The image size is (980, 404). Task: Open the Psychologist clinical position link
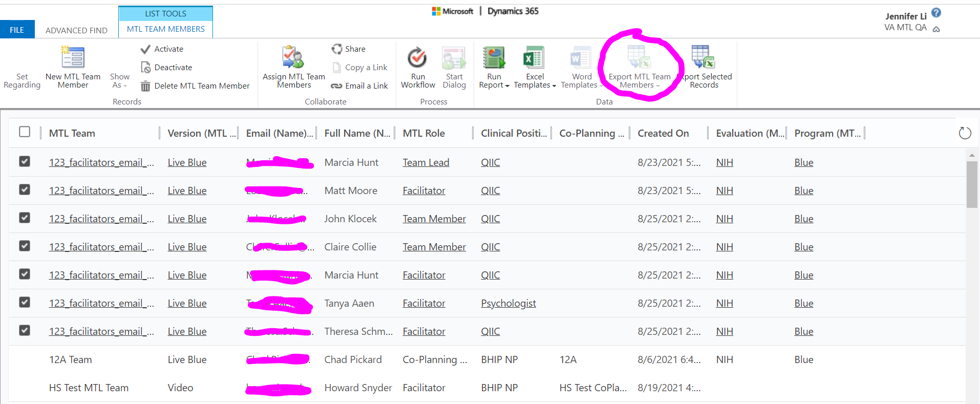(x=508, y=303)
